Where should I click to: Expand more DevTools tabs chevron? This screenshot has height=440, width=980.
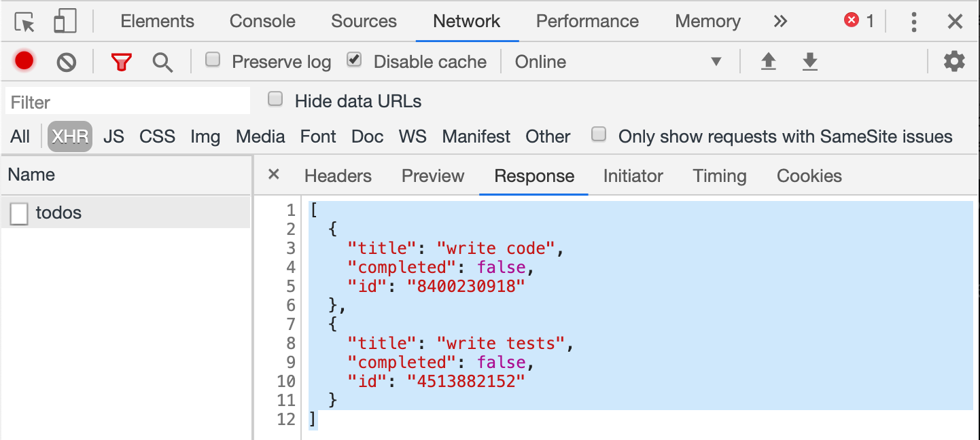click(780, 22)
